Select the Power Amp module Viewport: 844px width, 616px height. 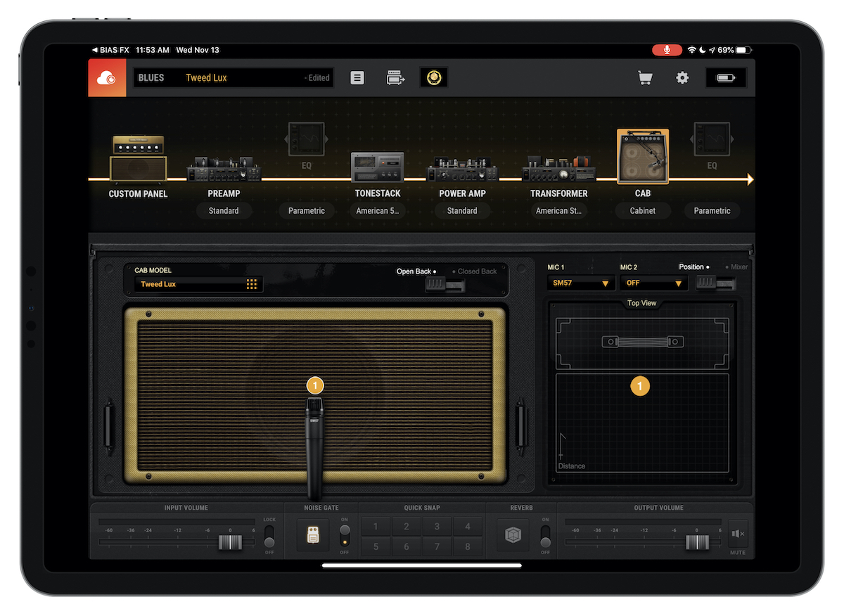coord(462,169)
